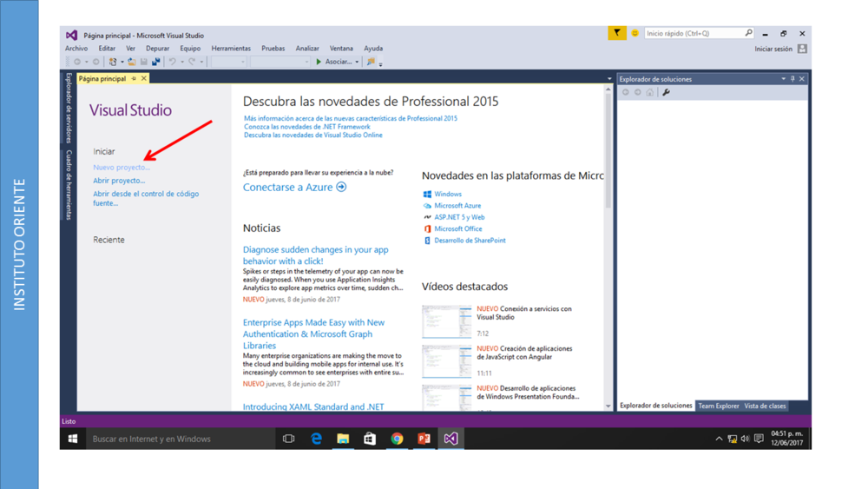Toggle pin on the Página principal tab
The image size is (868, 489).
pos(134,79)
